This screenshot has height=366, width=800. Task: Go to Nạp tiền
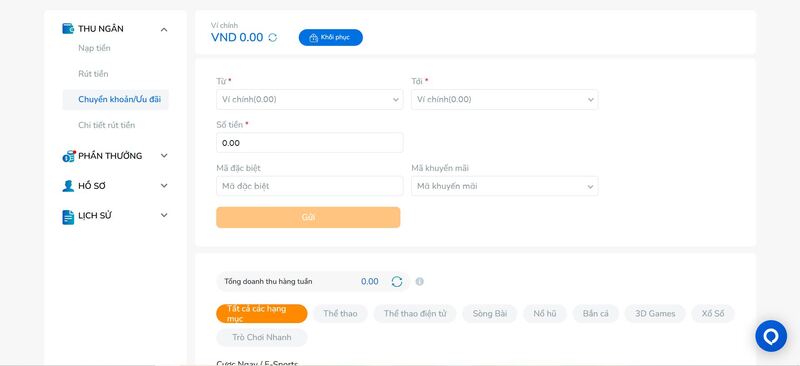click(94, 48)
